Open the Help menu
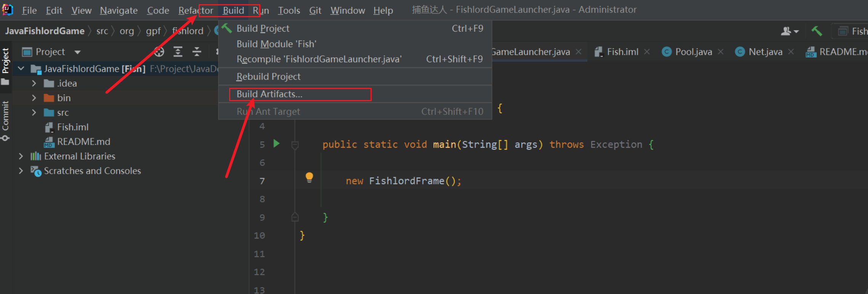 383,10
